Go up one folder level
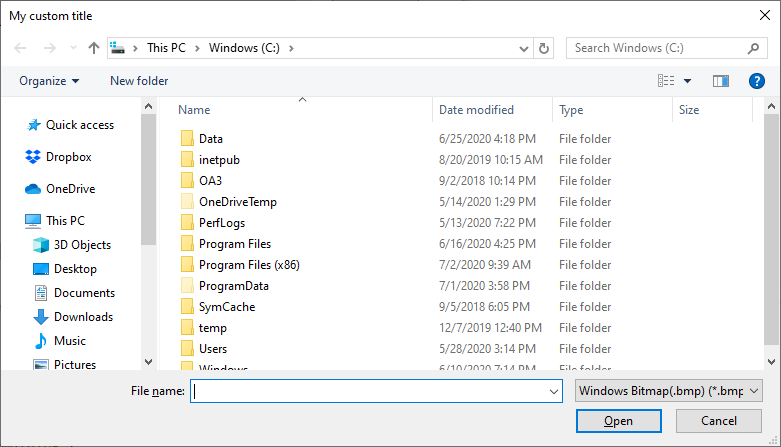The height and width of the screenshot is (447, 781). point(94,48)
